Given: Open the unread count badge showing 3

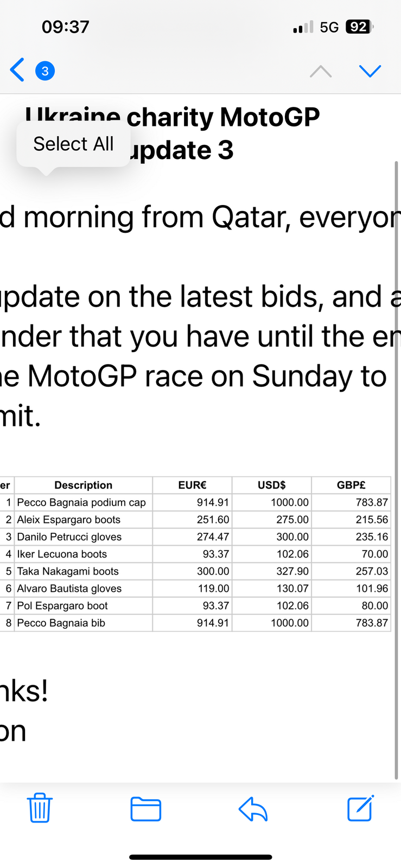Looking at the screenshot, I should point(45,71).
